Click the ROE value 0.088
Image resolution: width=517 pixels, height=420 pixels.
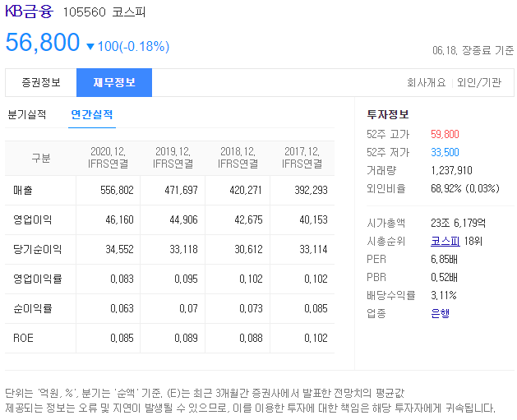pos(251,338)
